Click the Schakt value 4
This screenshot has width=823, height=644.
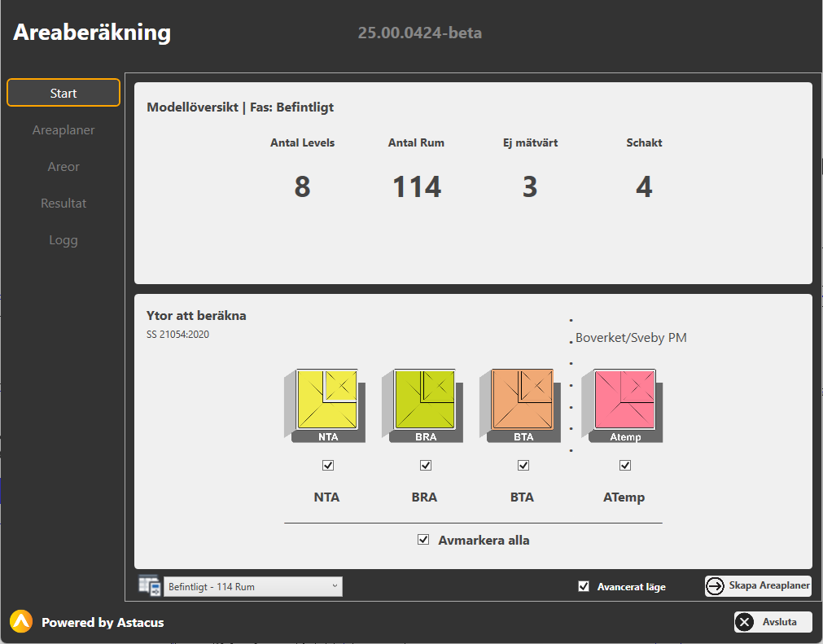(644, 186)
